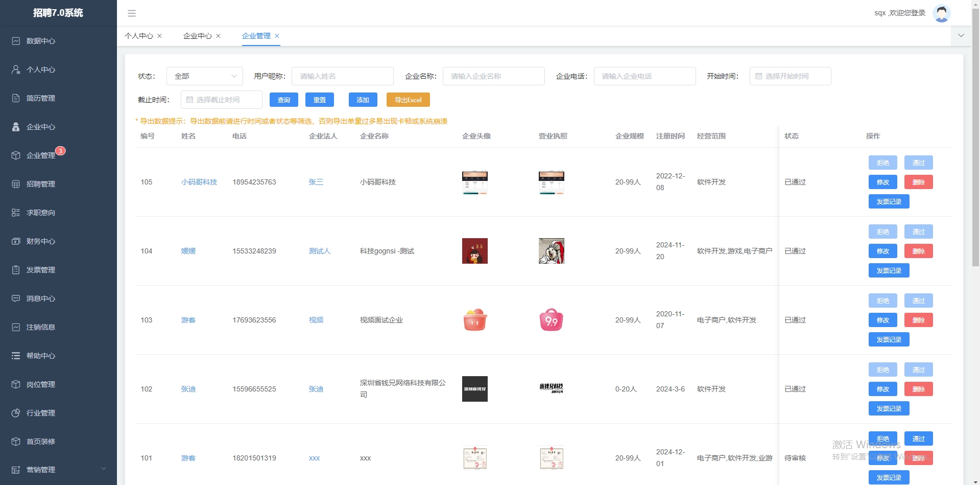Open the 状态 dropdown showing 全部
This screenshot has width=980, height=485.
coord(204,76)
